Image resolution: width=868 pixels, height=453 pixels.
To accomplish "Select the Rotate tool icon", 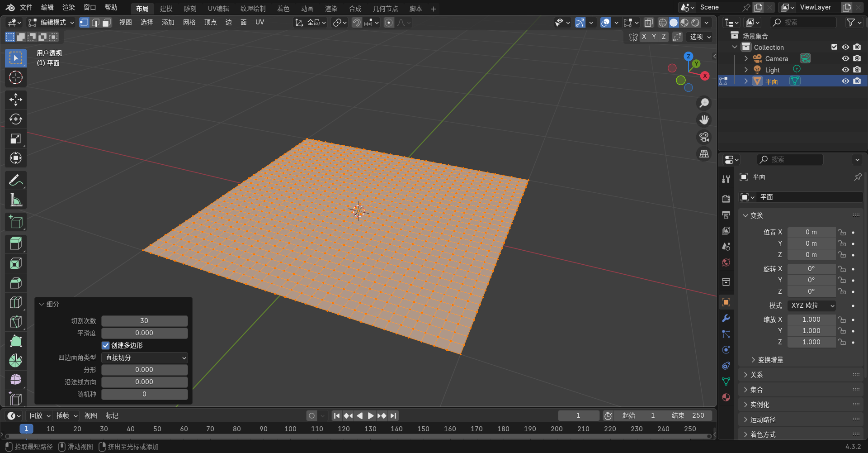I will pyautogui.click(x=16, y=119).
